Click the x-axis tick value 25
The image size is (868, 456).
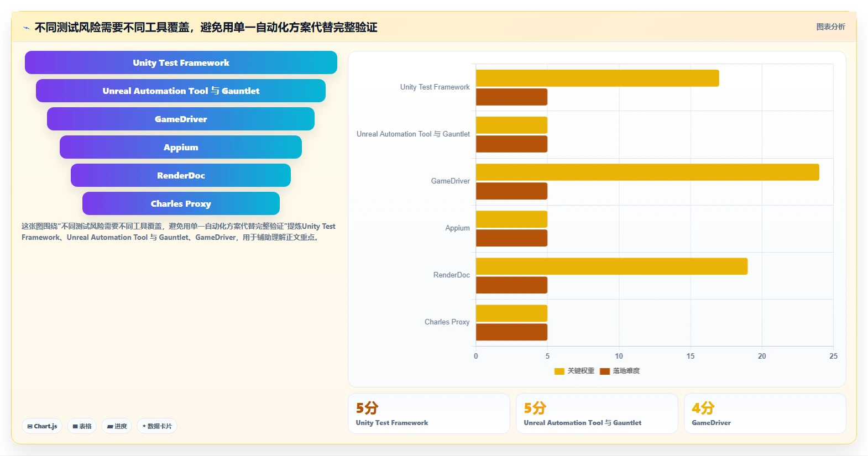[833, 356]
